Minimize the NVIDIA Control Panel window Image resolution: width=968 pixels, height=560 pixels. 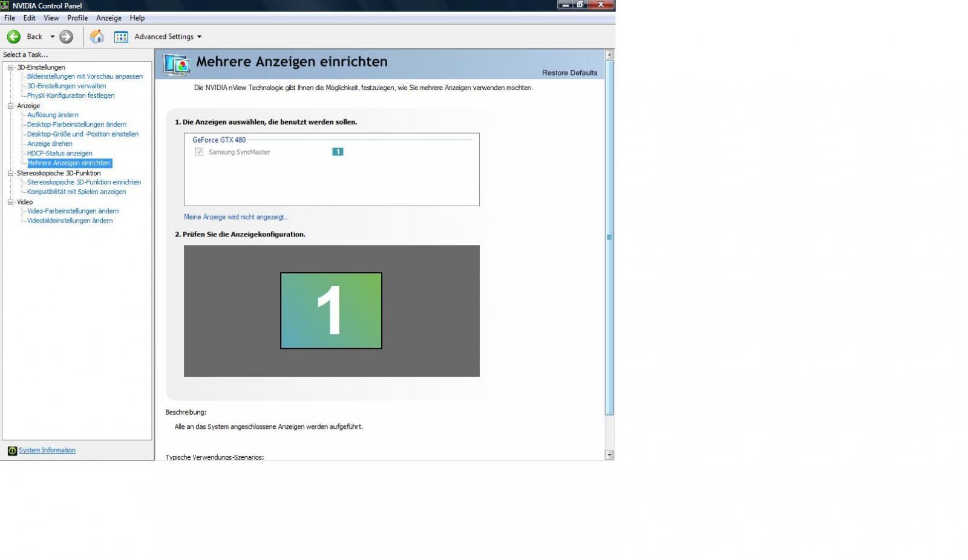click(566, 5)
